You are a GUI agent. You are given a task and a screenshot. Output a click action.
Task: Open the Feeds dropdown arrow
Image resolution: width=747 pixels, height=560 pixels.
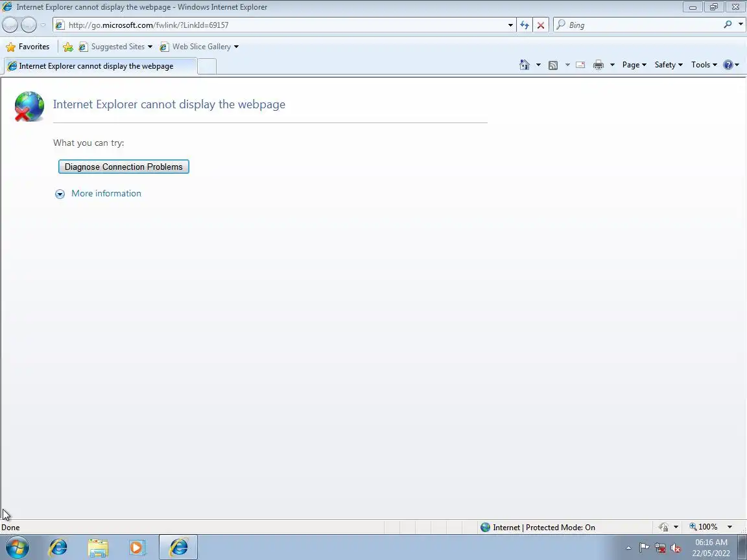click(x=567, y=65)
